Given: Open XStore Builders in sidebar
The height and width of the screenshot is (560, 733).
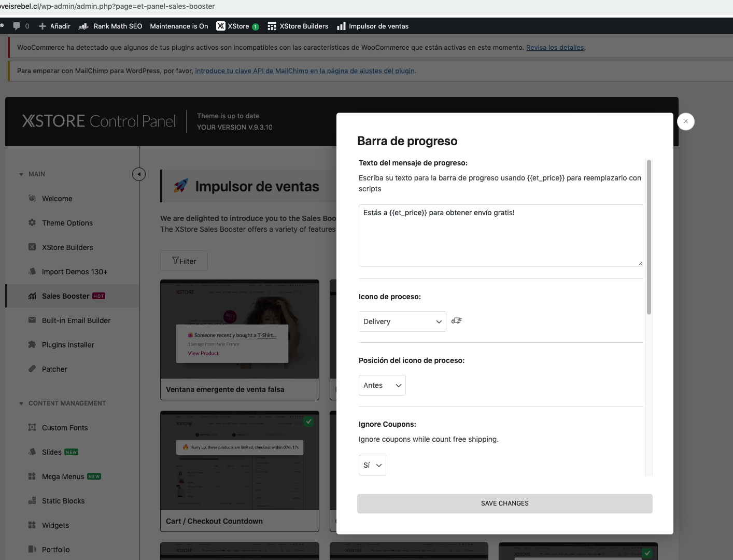Looking at the screenshot, I should tap(67, 247).
